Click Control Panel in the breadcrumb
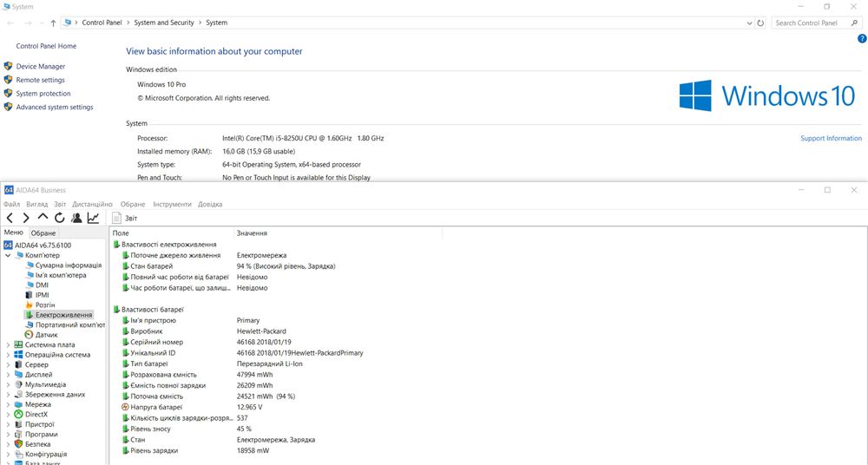 point(102,23)
